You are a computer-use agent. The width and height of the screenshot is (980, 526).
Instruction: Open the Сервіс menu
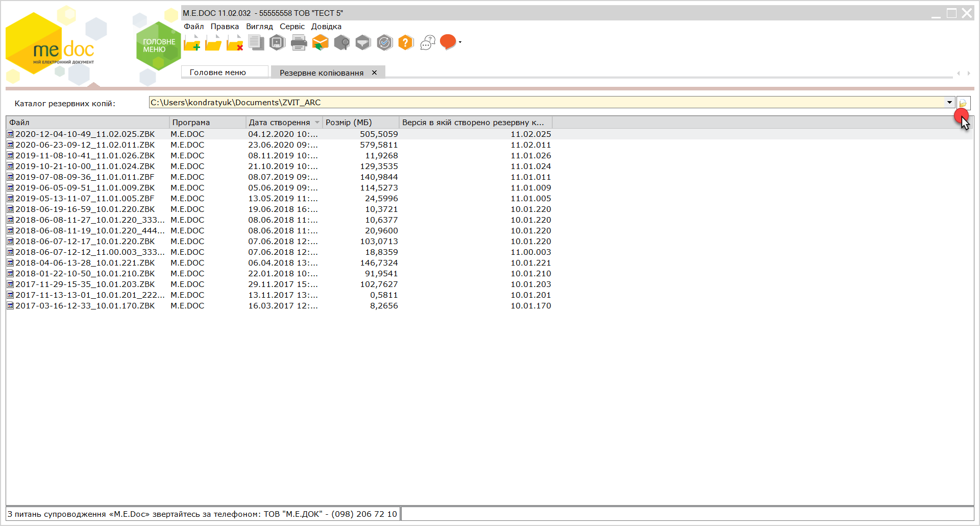pos(292,27)
